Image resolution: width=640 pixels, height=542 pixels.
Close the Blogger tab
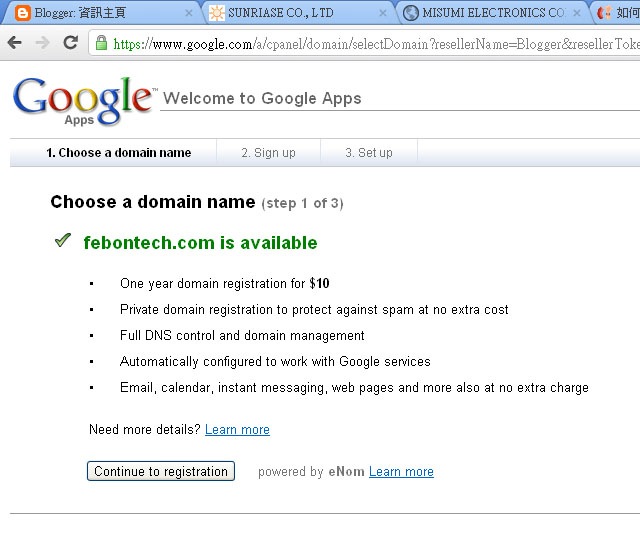coord(189,13)
